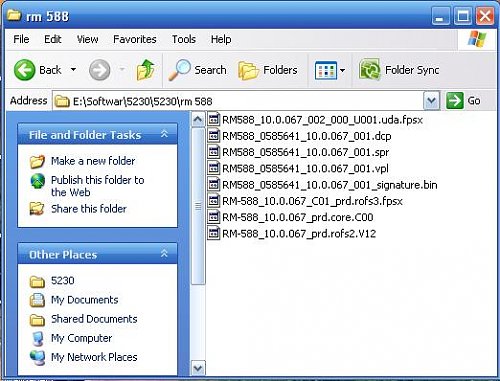Click the My Network Places icon
The height and width of the screenshot is (381, 500).
coord(37,358)
